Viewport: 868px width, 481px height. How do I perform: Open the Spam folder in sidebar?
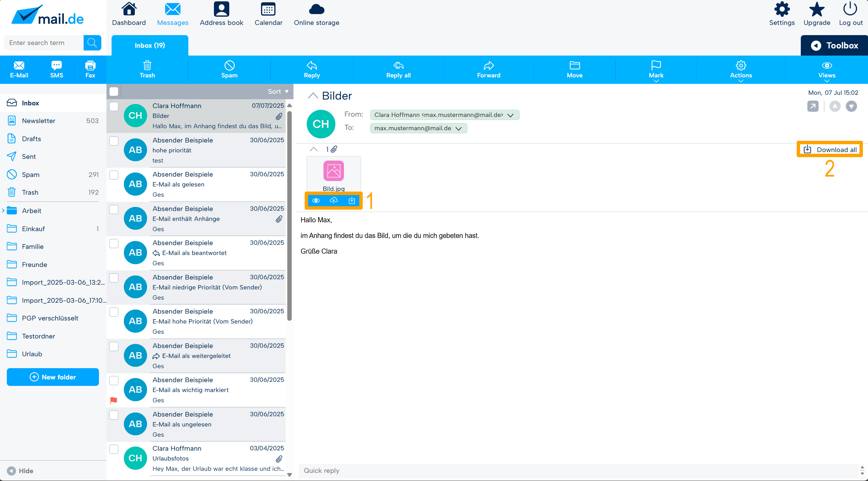point(53,175)
